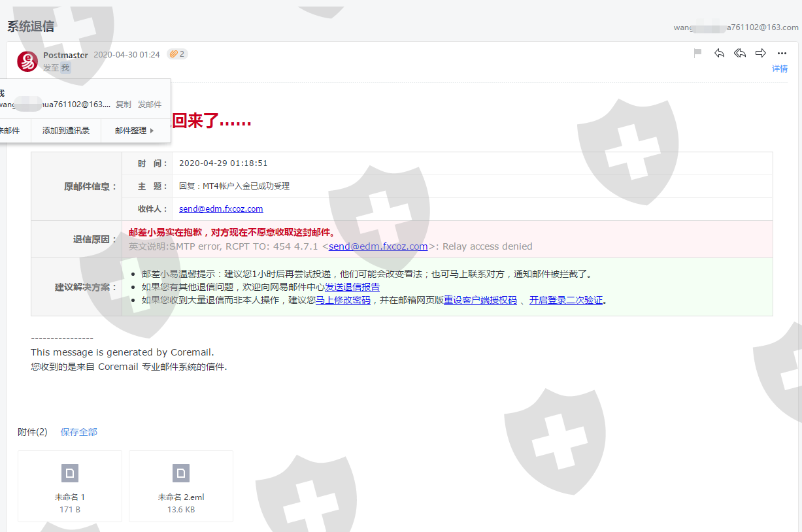
Task: Click the account address ending a761102@163.com
Action: 736,27
